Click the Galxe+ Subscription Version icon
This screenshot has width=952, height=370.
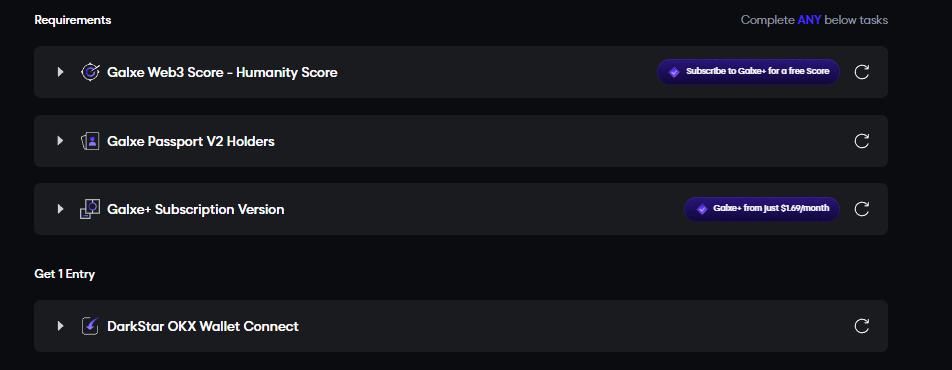(90, 210)
